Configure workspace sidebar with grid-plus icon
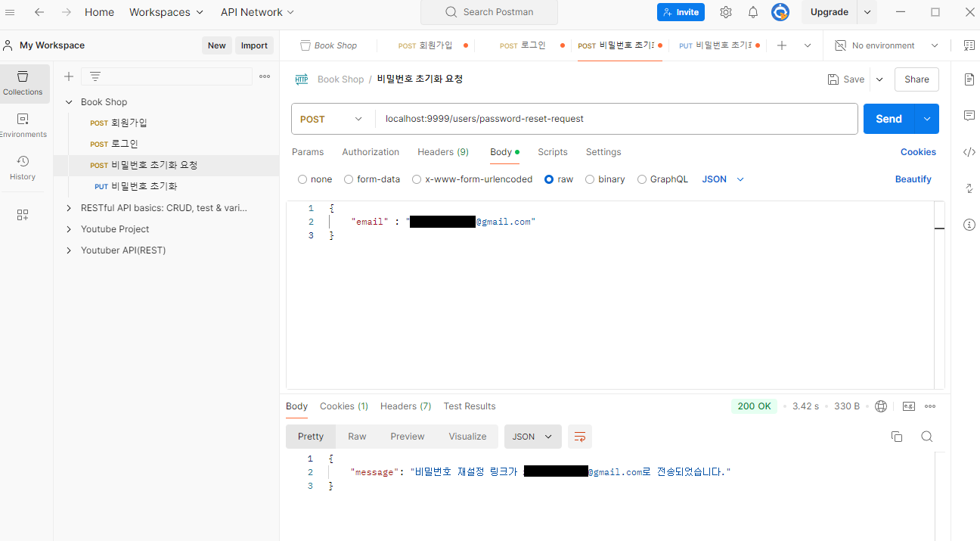 [x=23, y=215]
